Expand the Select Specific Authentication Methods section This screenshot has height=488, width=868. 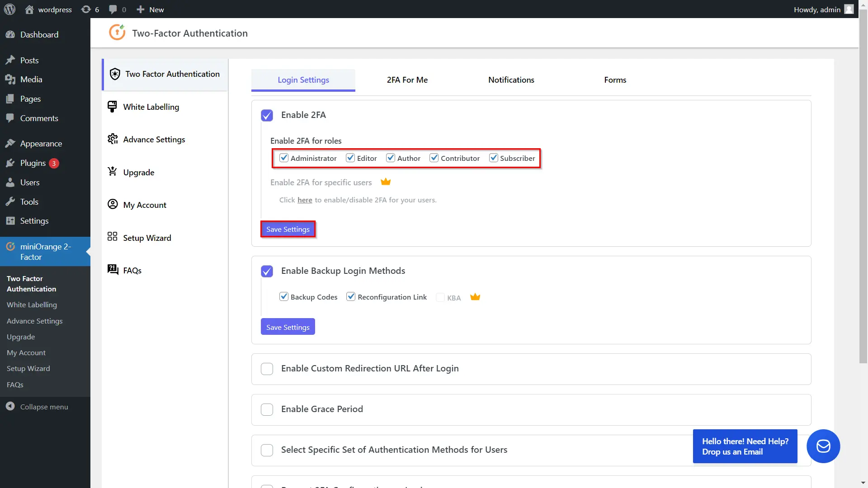click(x=267, y=449)
